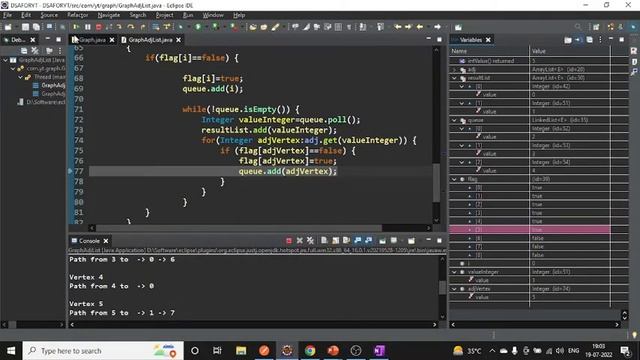Click the Suspend (pause) debug button

[87, 27]
